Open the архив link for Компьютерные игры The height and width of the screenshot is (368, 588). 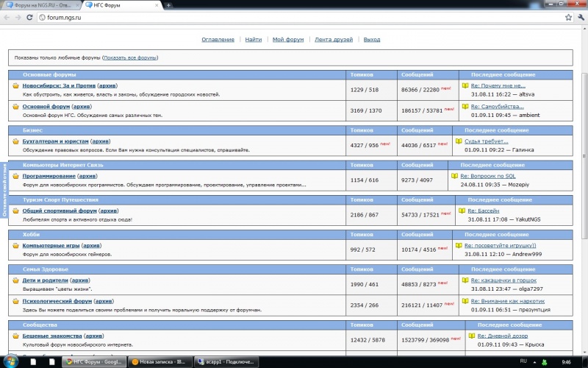[x=91, y=245]
